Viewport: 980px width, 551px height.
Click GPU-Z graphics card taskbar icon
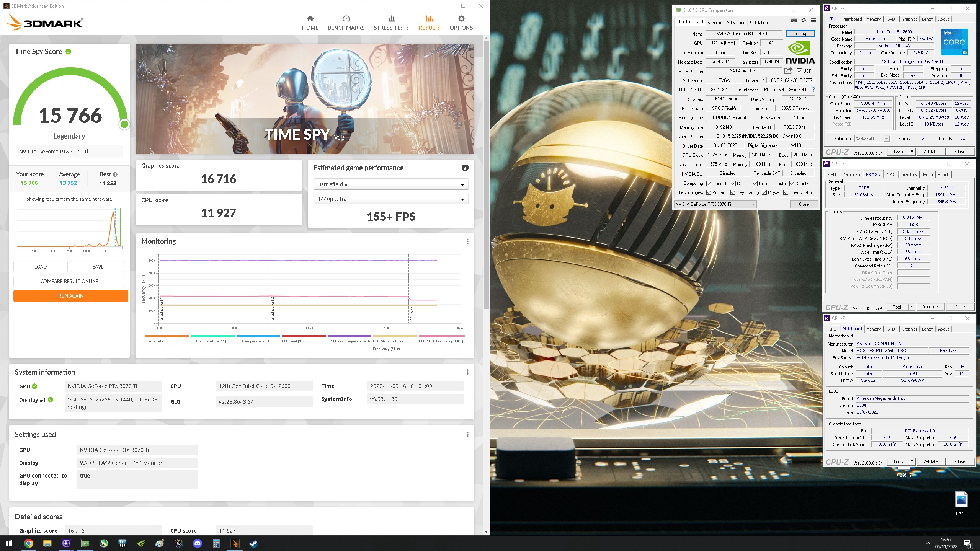(85, 543)
